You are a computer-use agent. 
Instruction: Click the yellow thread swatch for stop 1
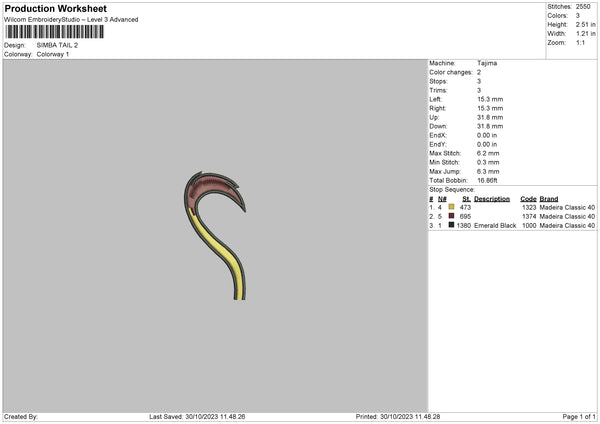click(x=452, y=207)
